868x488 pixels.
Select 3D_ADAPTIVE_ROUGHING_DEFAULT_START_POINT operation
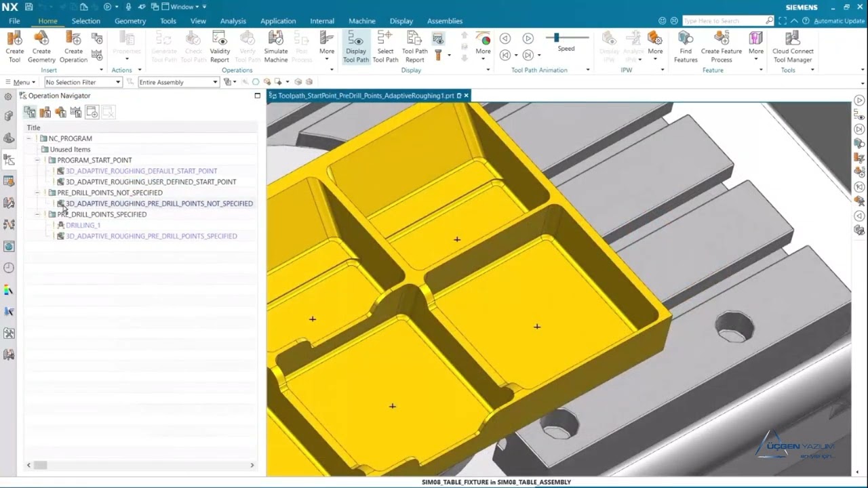click(x=141, y=171)
